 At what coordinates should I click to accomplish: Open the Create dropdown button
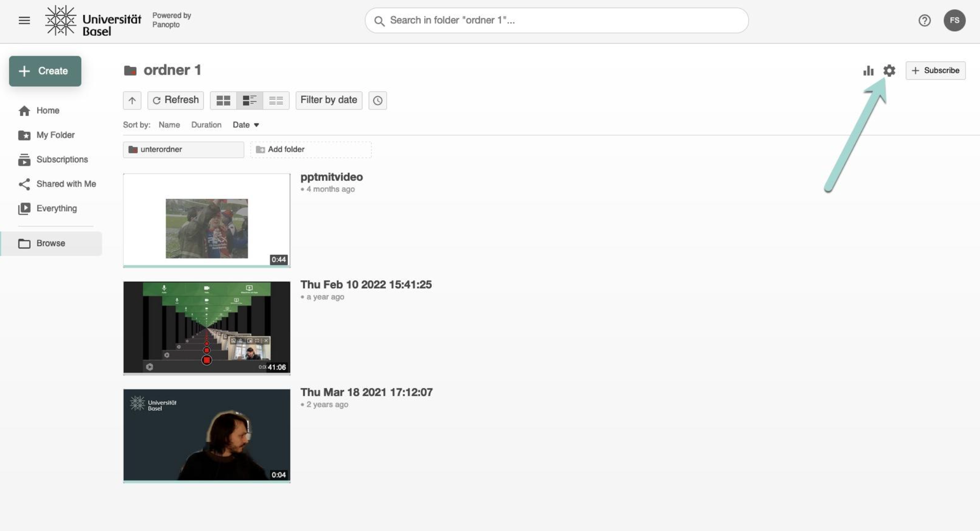(45, 71)
